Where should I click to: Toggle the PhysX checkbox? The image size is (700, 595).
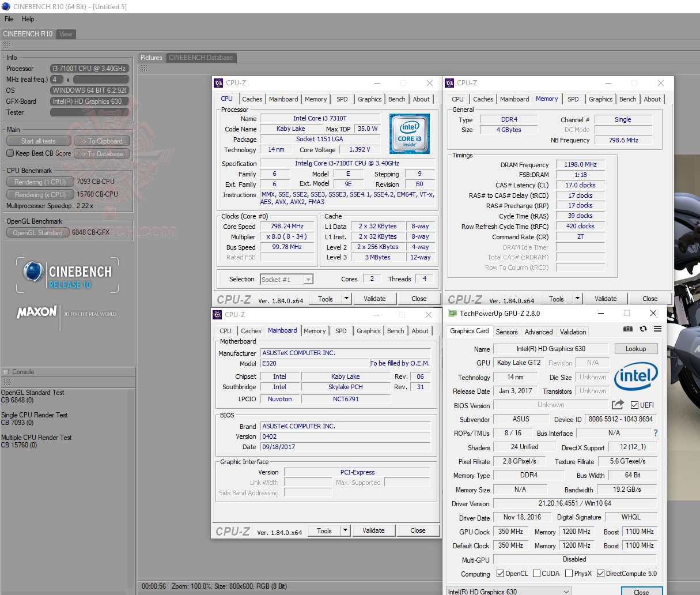point(569,574)
